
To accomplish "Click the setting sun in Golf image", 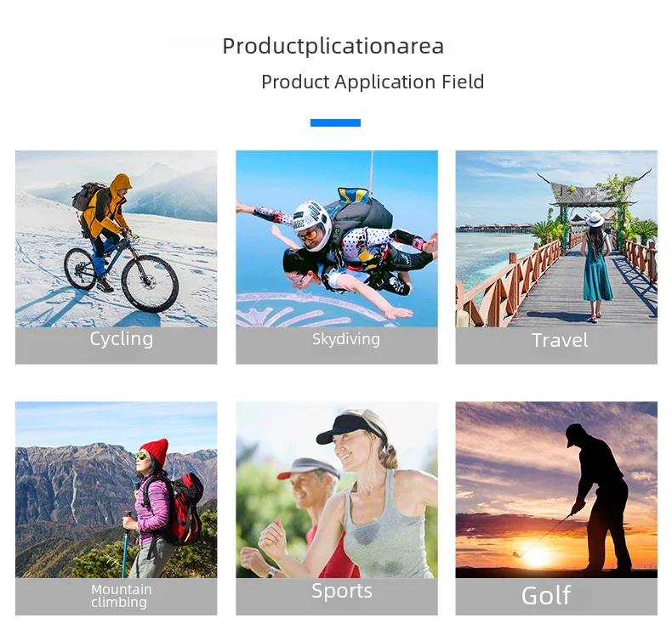I will tap(536, 556).
